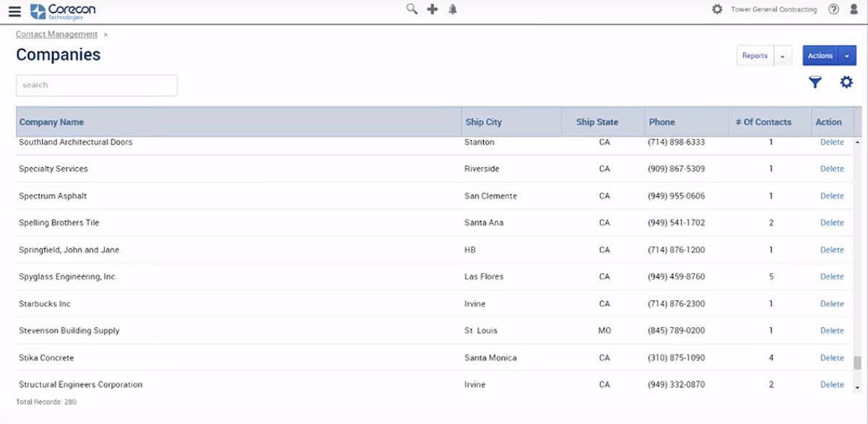
Task: Delete the Starbucks Inc row
Action: point(832,304)
